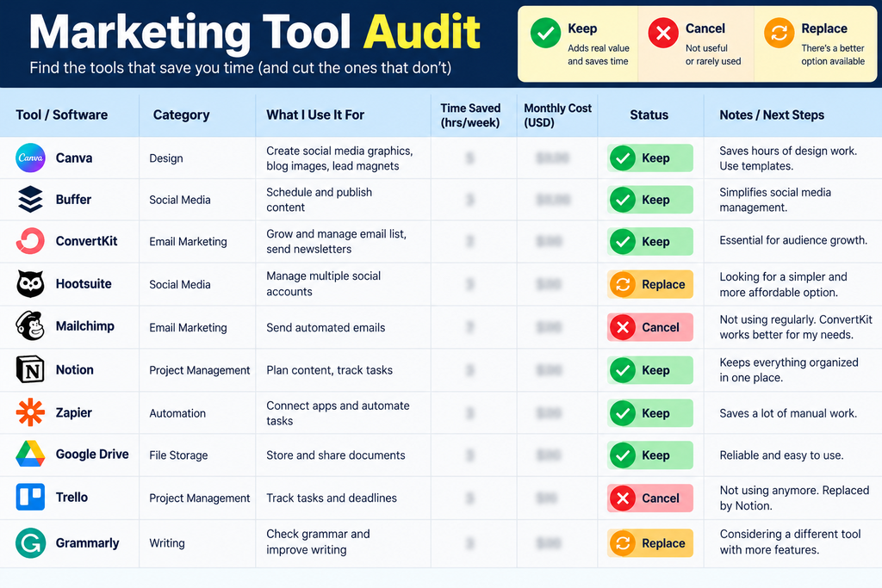Click the Zapier orange asterisk logo

[30, 412]
